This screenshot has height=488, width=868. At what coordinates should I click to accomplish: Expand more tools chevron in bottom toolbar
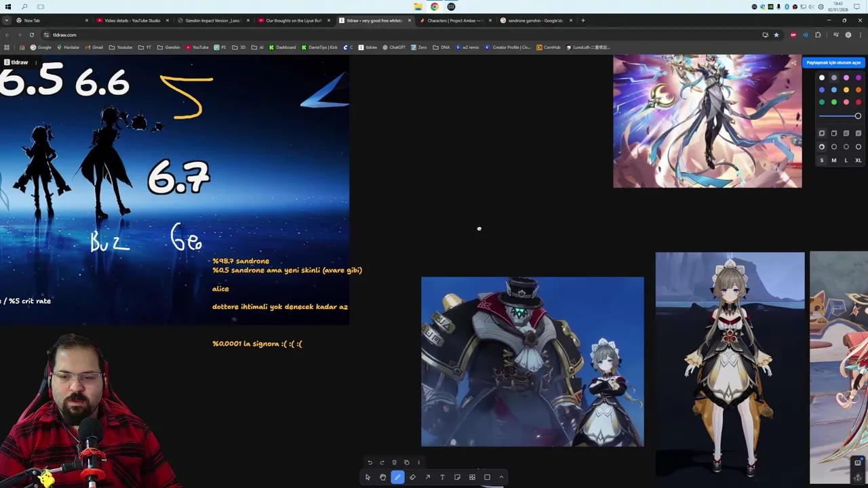tap(501, 477)
